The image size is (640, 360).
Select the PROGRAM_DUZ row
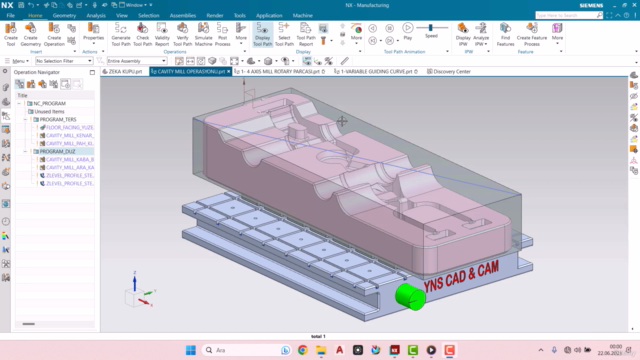click(x=55, y=151)
